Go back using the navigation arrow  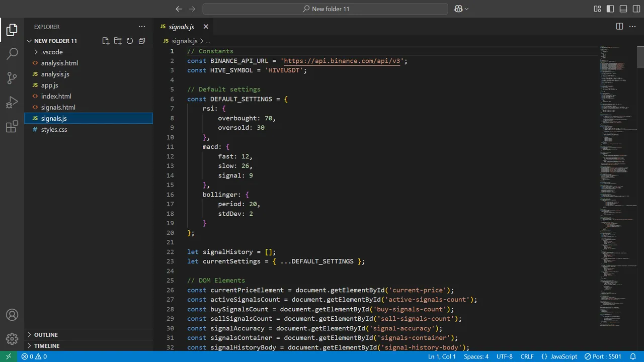pyautogui.click(x=179, y=9)
